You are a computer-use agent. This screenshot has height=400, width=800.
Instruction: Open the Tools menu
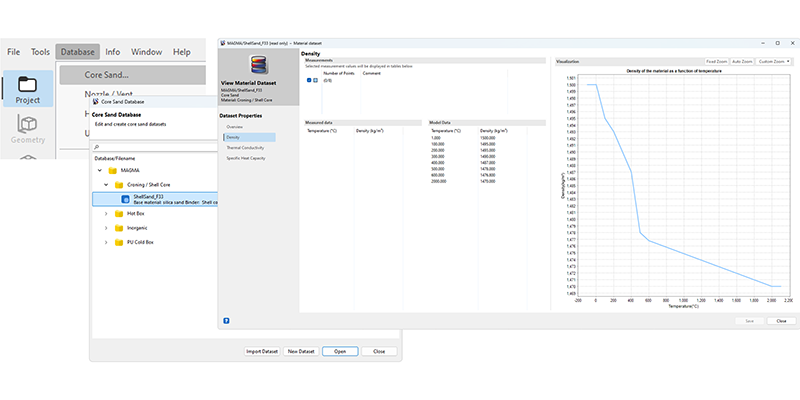pyautogui.click(x=40, y=52)
